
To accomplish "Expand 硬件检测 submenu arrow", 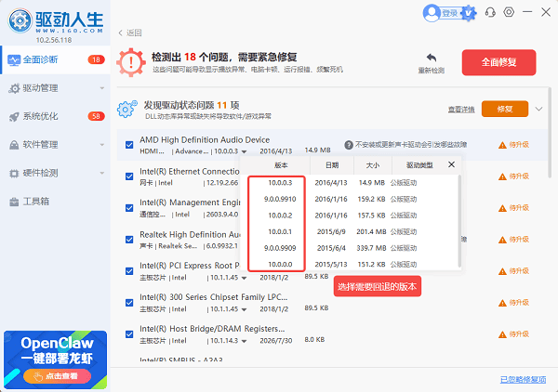I will (102, 173).
